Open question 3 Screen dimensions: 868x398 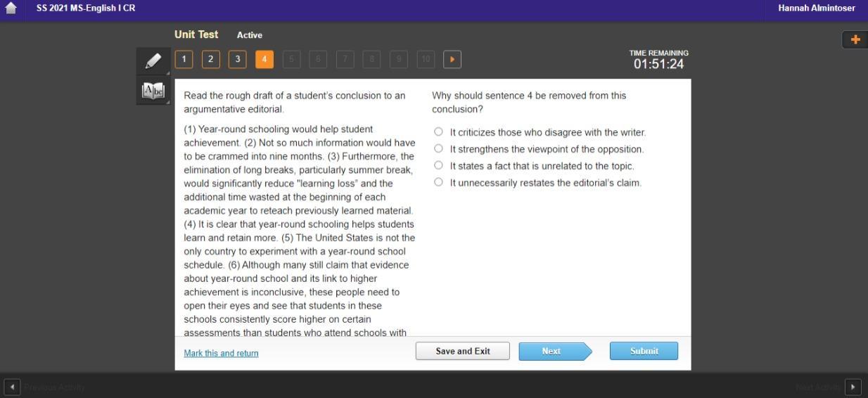point(238,60)
